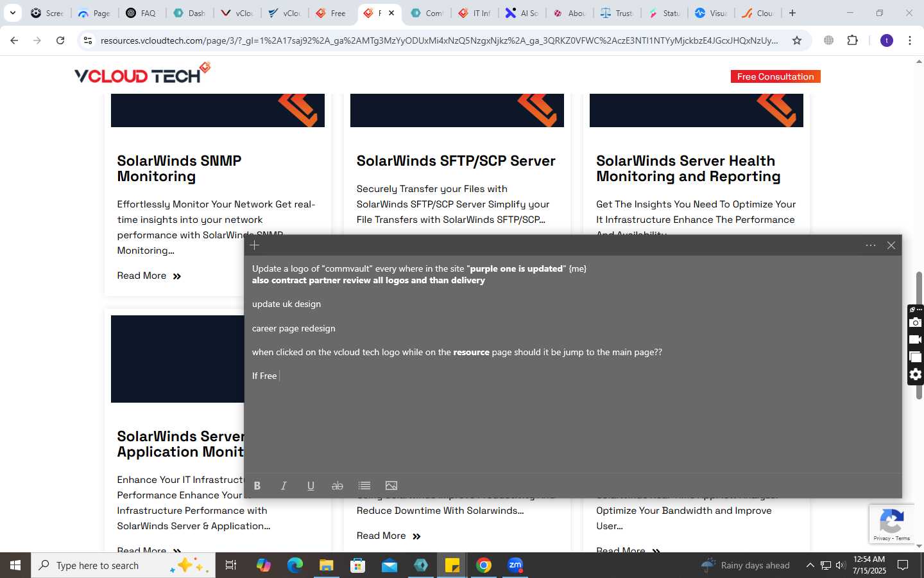
Task: Open SolarWinds SNMP Monitoring title
Action: (179, 168)
